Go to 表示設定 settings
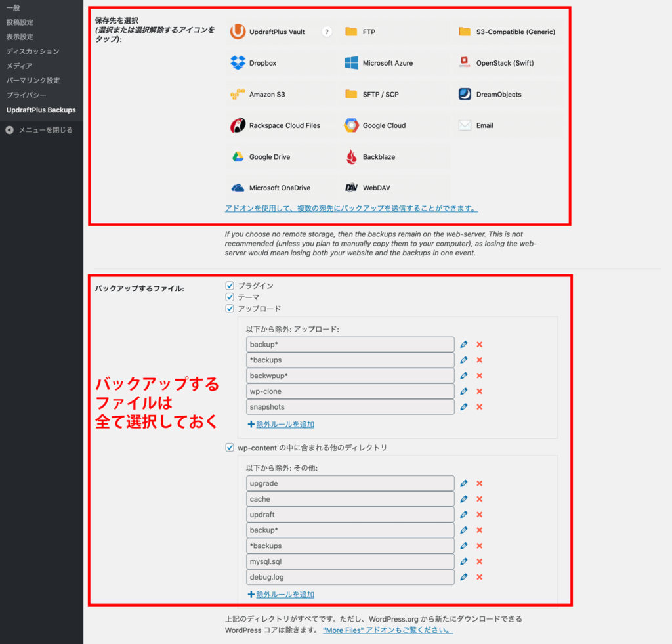The width and height of the screenshot is (672, 644). tap(20, 37)
